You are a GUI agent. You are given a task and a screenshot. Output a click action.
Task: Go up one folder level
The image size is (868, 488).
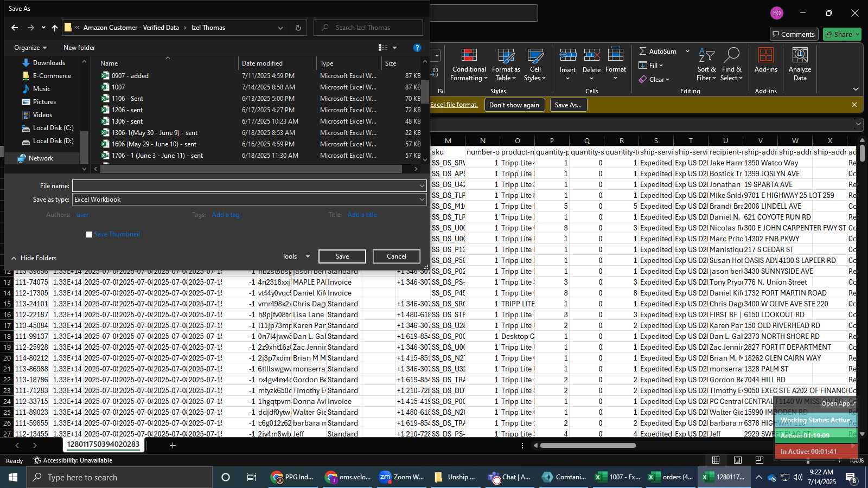point(55,28)
